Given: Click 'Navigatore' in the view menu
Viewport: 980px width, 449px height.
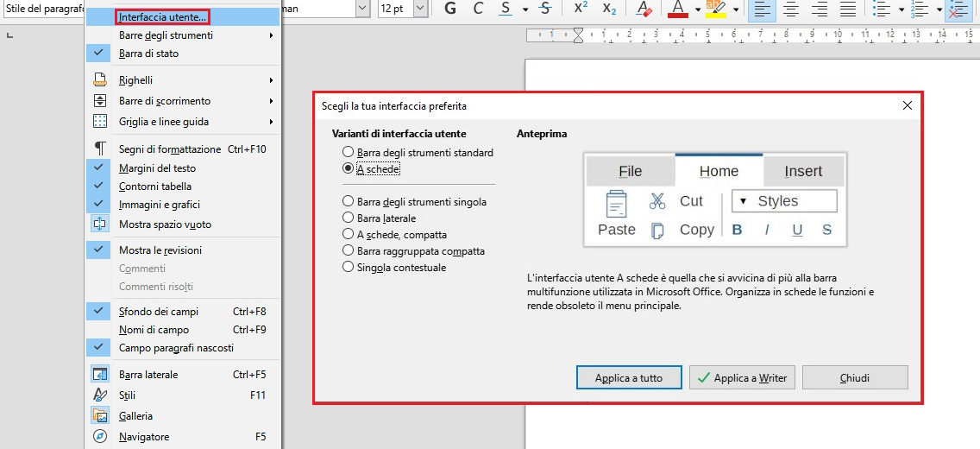Looking at the screenshot, I should 143,437.
